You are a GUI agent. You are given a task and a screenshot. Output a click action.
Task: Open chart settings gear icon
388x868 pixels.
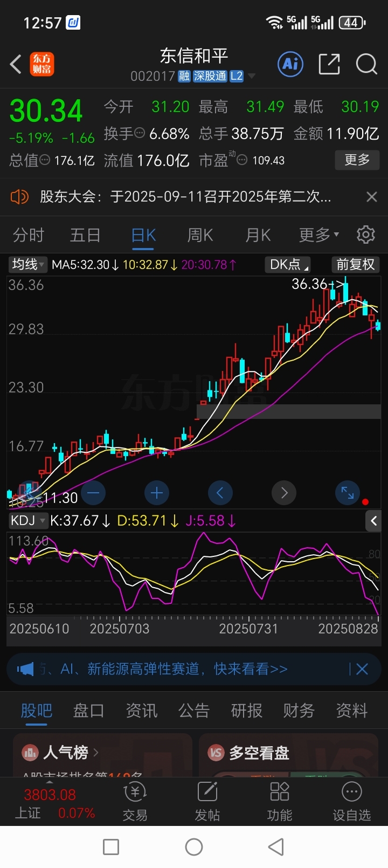coord(366,235)
